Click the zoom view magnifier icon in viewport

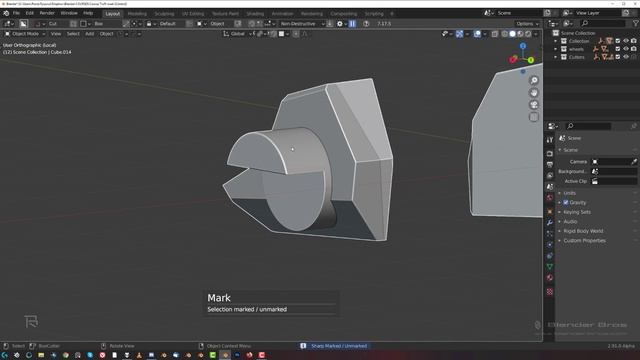[x=534, y=80]
